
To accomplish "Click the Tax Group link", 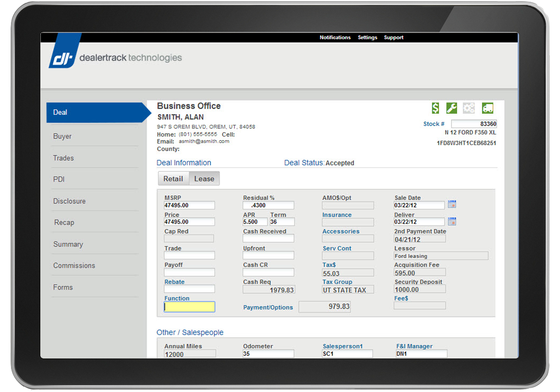I will tap(337, 282).
